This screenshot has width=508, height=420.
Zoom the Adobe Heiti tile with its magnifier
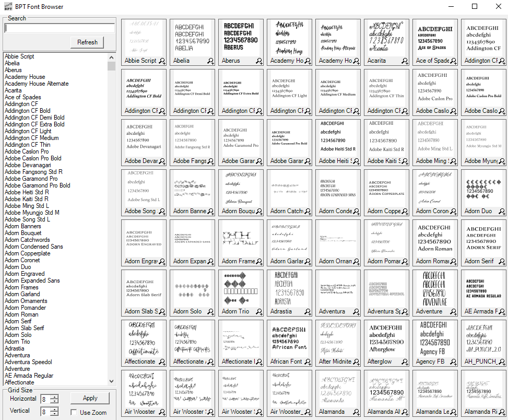356,161
